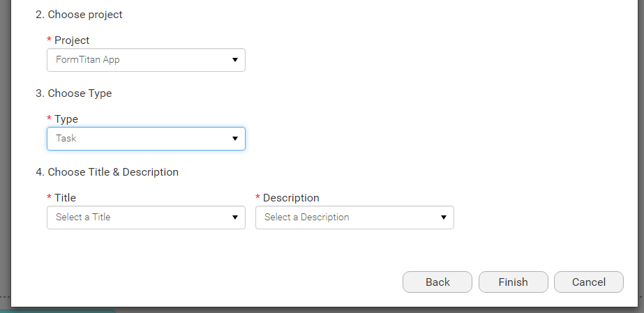Click the '4. Choose Title & Description' heading
Viewport: 644px width, 313px height.
point(107,172)
